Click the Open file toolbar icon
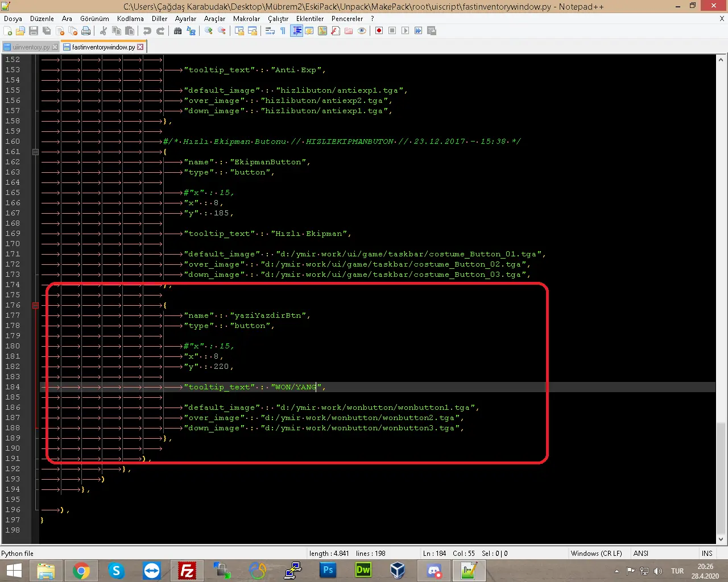 (20, 31)
